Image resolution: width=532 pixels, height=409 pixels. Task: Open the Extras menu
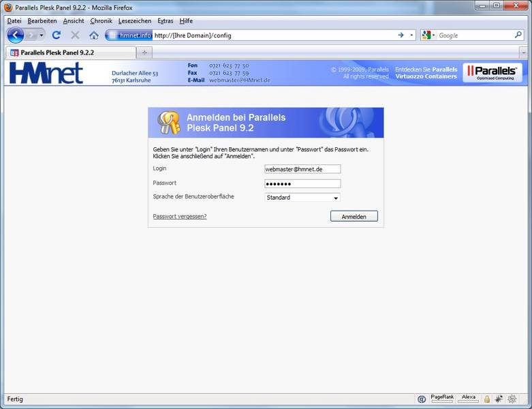tap(166, 21)
